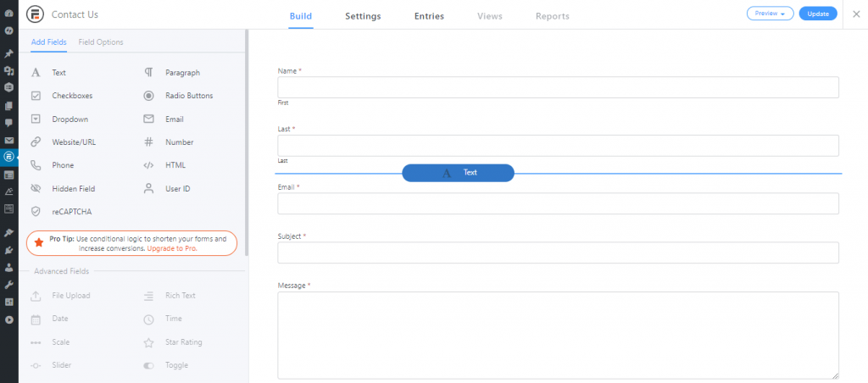Select the Slider advanced field
868x383 pixels.
(x=51, y=365)
